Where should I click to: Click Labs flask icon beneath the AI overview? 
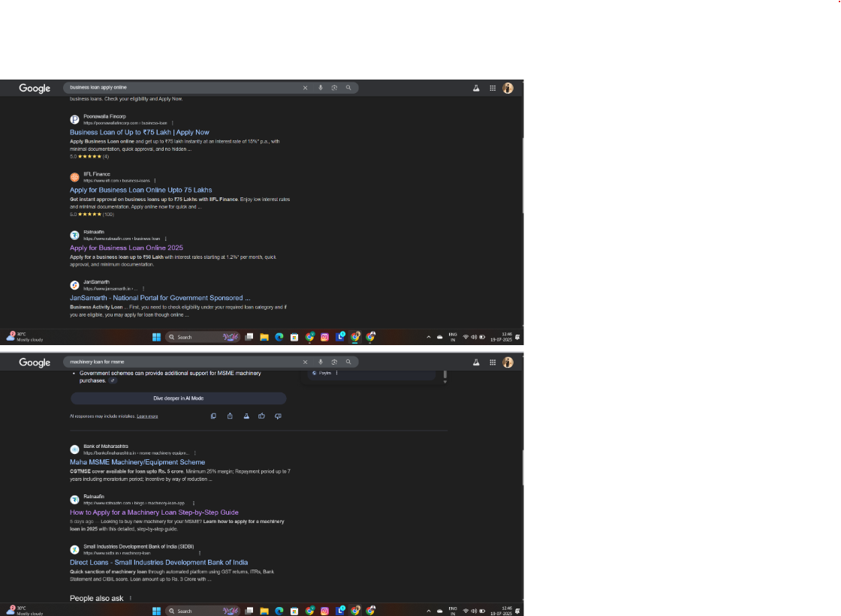click(246, 416)
